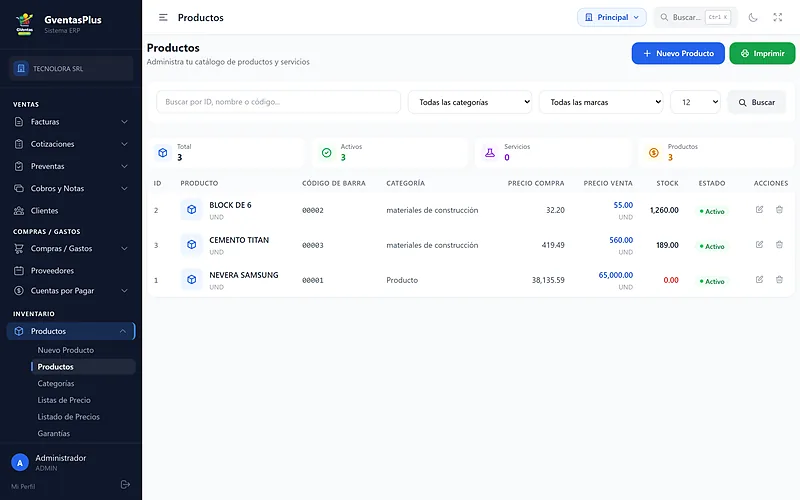Image resolution: width=800 pixels, height=500 pixels.
Task: Click the TECNOLORA SRL company button
Action: (71, 68)
